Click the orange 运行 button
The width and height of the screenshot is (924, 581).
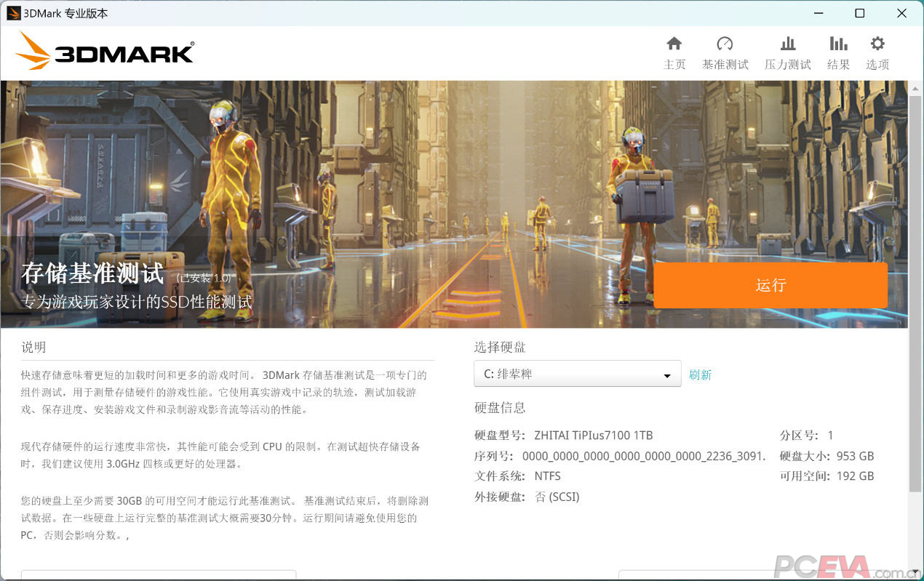770,285
